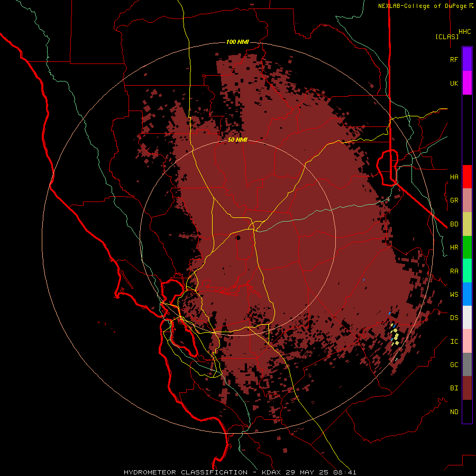Click the HA legend label
The height and width of the screenshot is (476, 476).
[x=454, y=177]
